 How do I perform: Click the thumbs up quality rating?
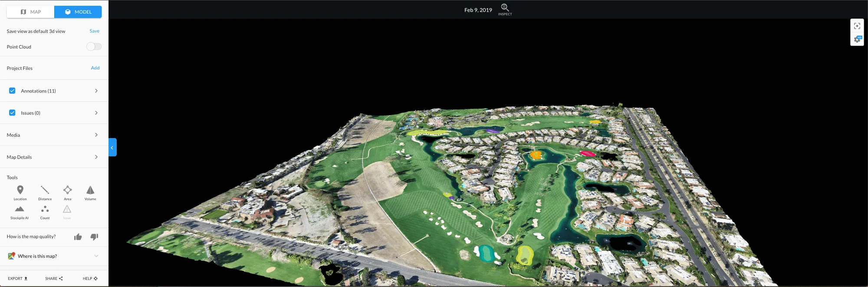point(78,237)
